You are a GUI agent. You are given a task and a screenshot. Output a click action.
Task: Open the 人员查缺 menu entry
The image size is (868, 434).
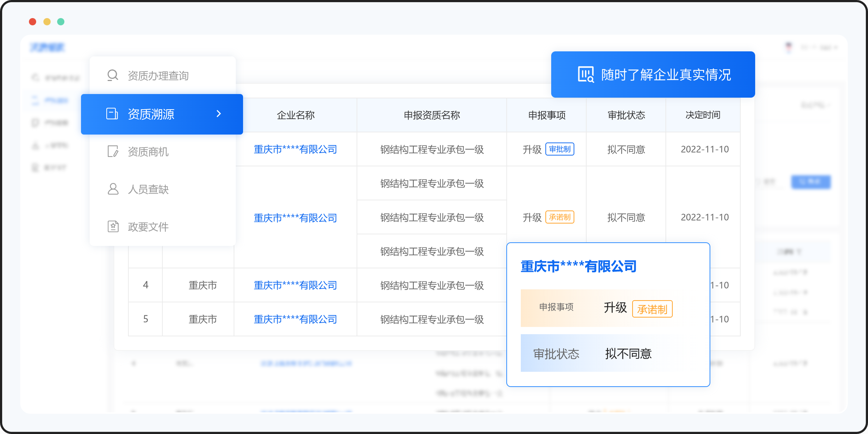163,189
